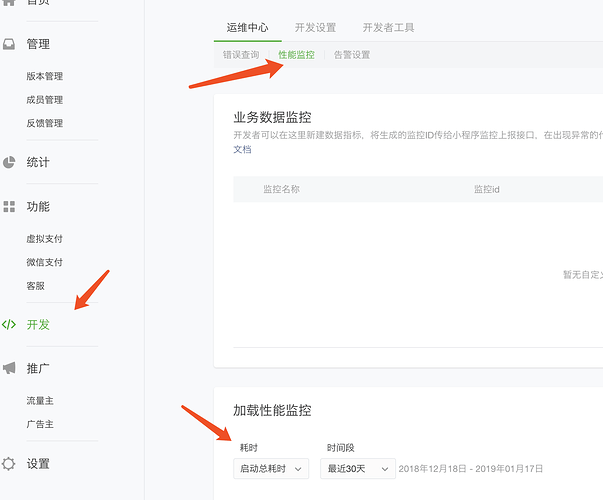Image resolution: width=603 pixels, height=500 pixels.
Task: Expand the 最近30天 time range dropdown
Action: (x=356, y=468)
